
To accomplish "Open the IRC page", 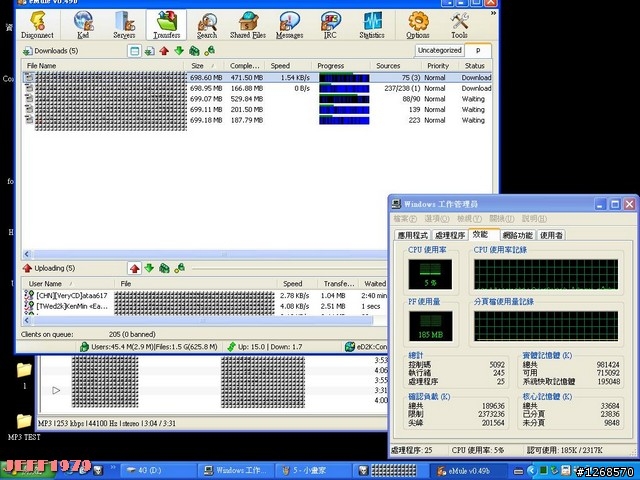I will pos(330,25).
